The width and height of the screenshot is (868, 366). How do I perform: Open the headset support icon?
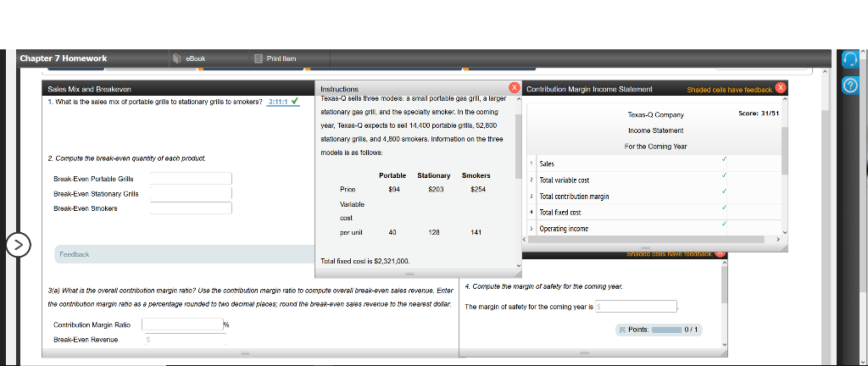point(849,58)
